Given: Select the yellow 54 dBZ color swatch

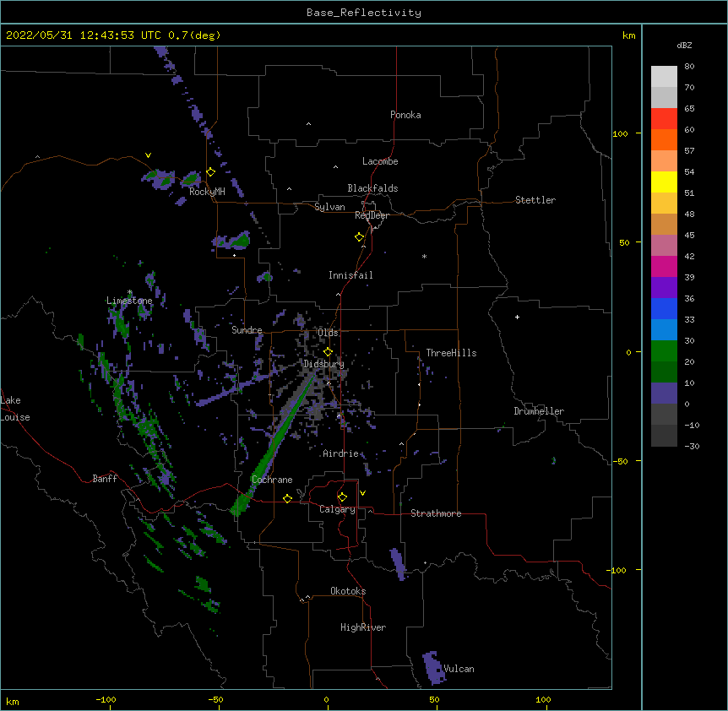Looking at the screenshot, I should click(x=664, y=182).
